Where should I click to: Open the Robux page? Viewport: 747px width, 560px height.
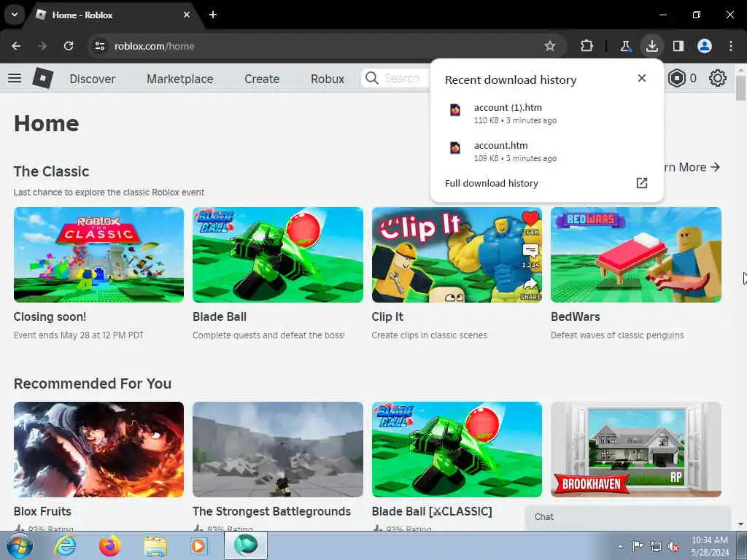[x=328, y=79]
